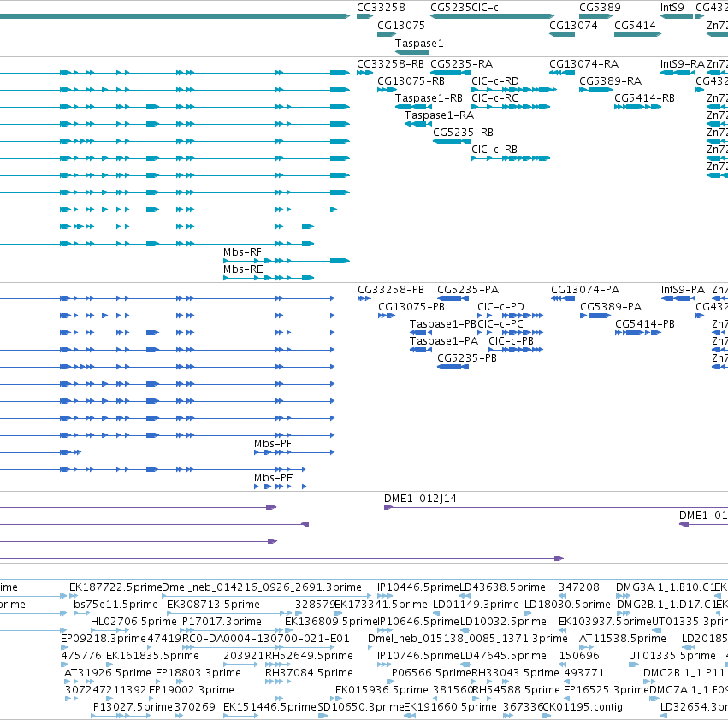Select the IP13027.5prime EST label
This screenshot has height=720, width=728.
point(131,707)
